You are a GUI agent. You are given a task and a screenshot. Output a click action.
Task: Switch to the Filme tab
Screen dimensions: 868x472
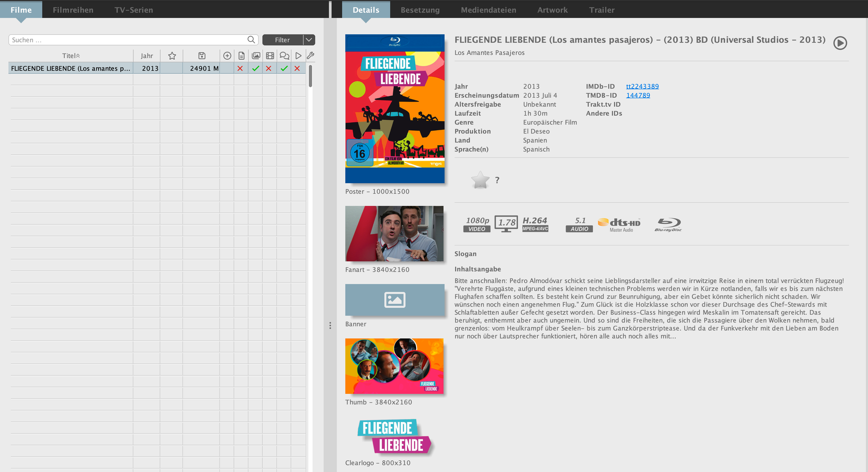pos(21,9)
